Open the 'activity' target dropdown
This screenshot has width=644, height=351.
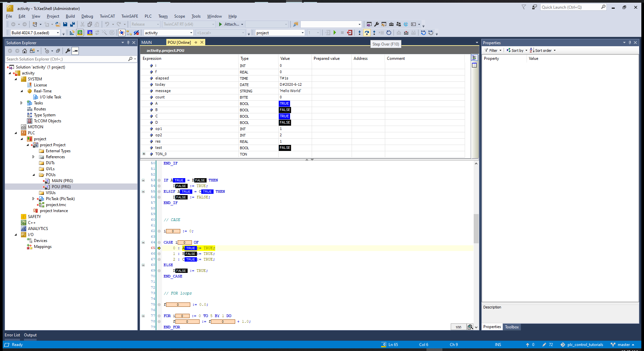191,33
